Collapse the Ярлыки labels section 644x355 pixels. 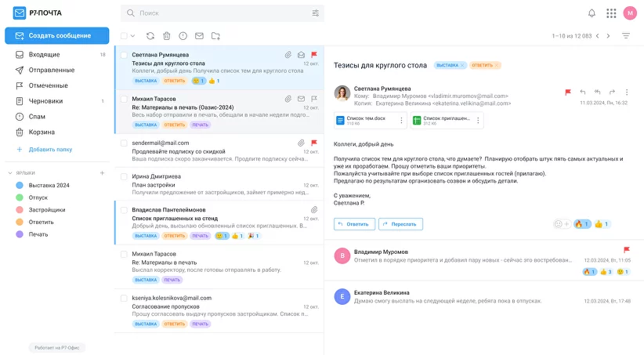(10, 172)
